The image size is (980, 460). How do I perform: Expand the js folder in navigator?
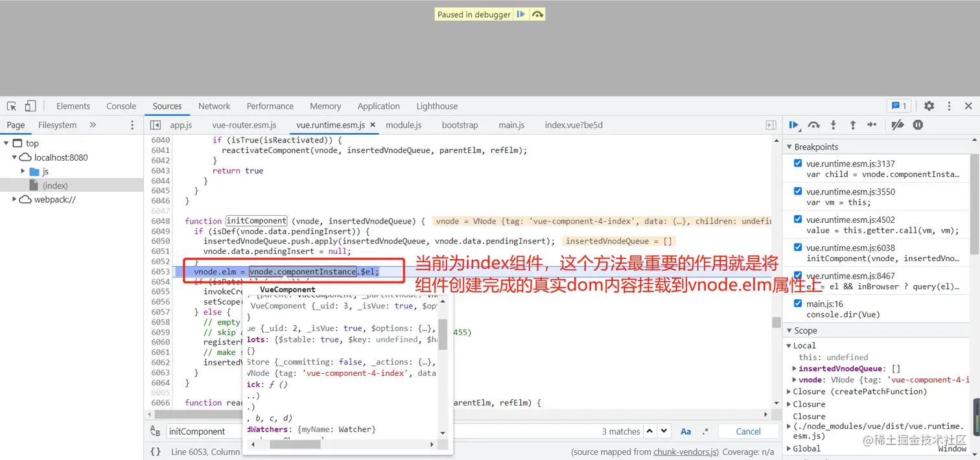[23, 171]
